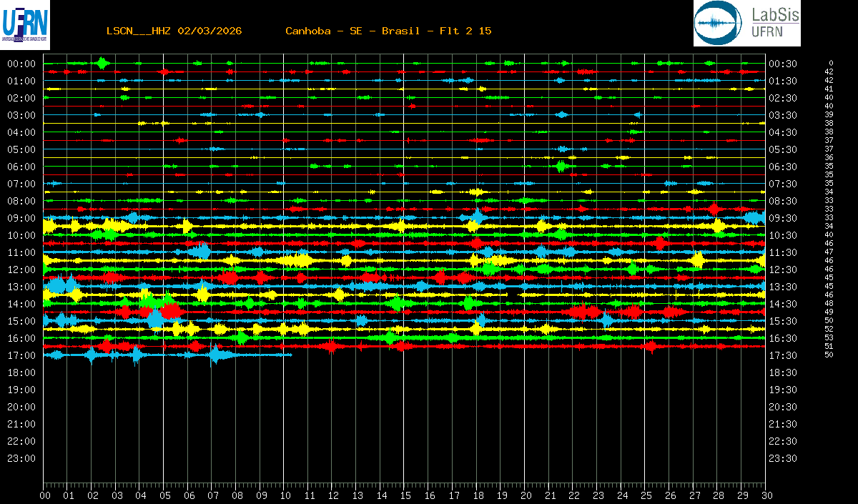Click minute marker 00 on bottom axis
Image resolution: width=858 pixels, height=504 pixels.
[x=45, y=495]
